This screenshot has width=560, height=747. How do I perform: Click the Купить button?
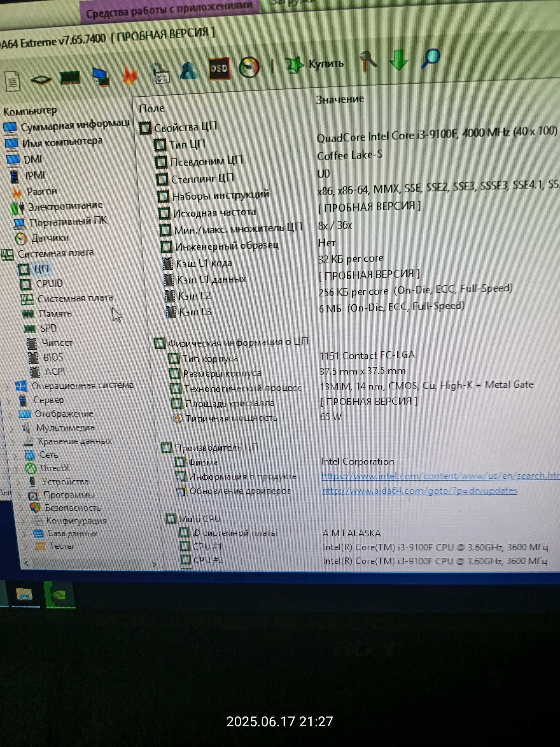coord(314,64)
